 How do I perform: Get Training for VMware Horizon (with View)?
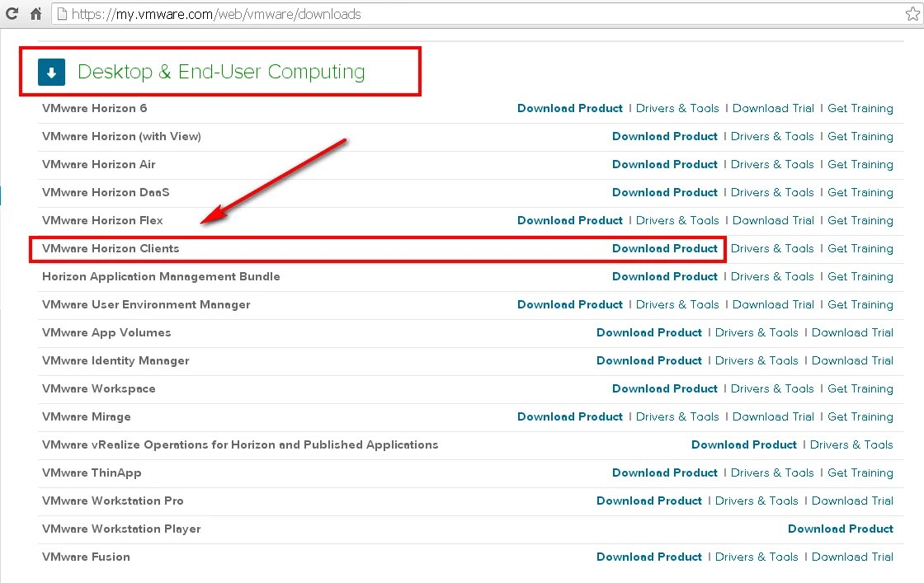pos(860,137)
